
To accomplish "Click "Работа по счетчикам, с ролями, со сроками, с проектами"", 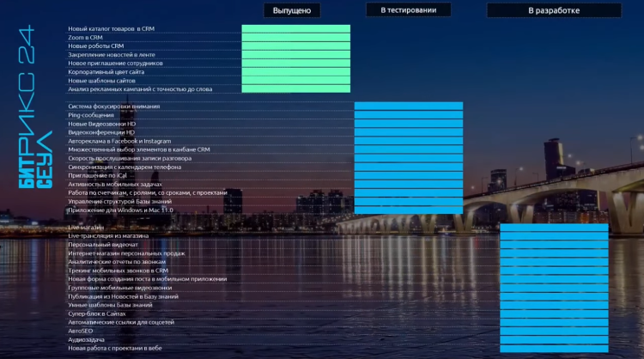I will (x=148, y=192).
